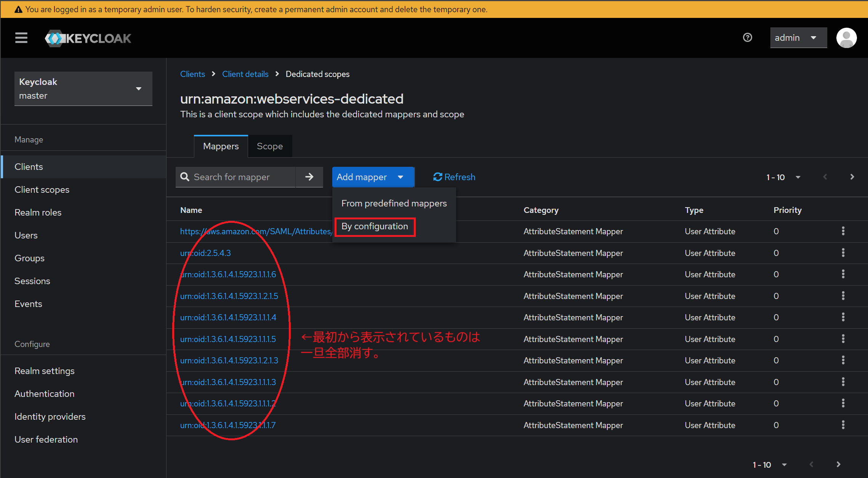This screenshot has height=478, width=868.
Task: Click the Keycloak logo
Action: 88,38
